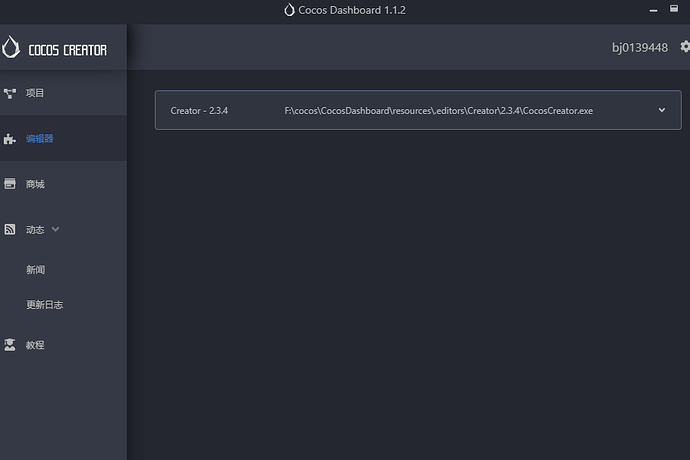Select the Creator - 2.3.4 version label
This screenshot has width=690, height=460.
pos(199,110)
